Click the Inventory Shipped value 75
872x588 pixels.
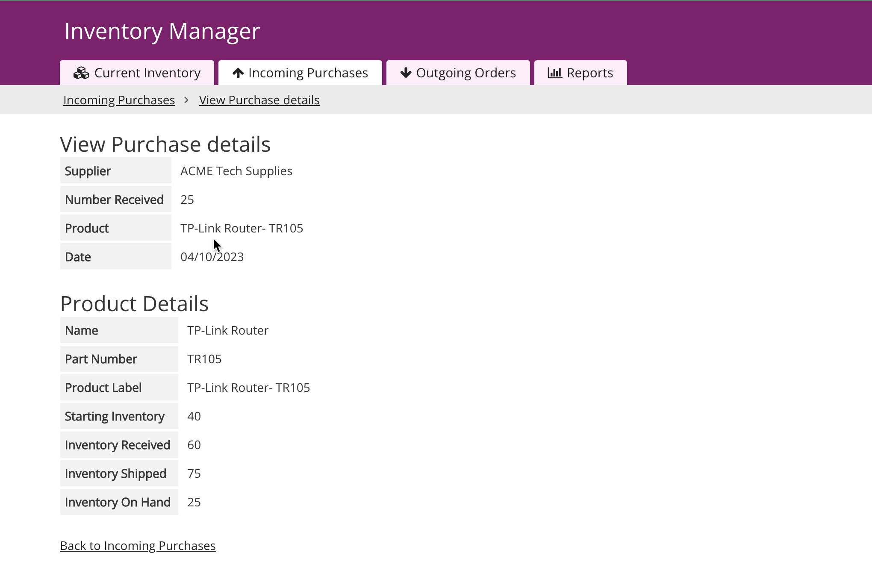[x=194, y=473]
